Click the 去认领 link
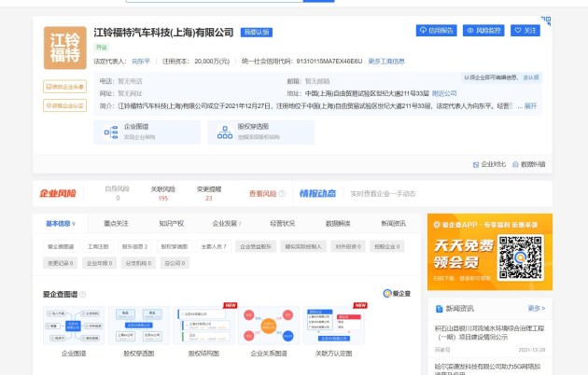The image size is (588, 375). point(531,77)
